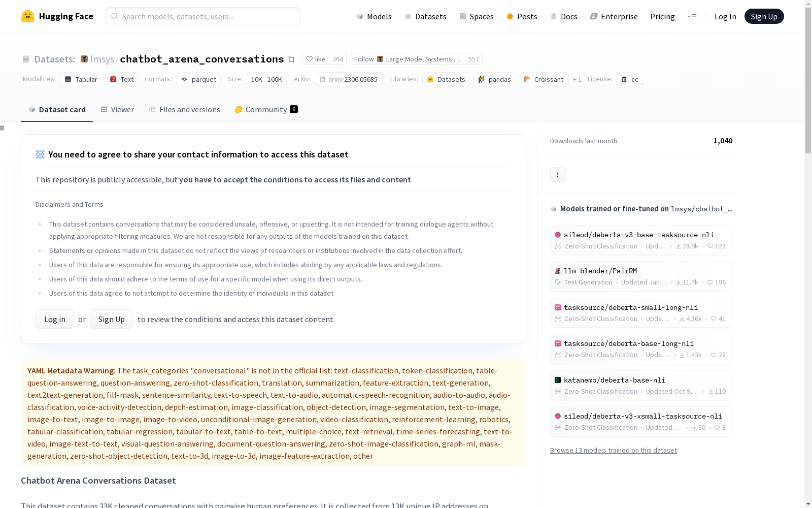Open tasksource/deberta-base-long-nli model card
The height and width of the screenshot is (508, 812).
click(641, 349)
